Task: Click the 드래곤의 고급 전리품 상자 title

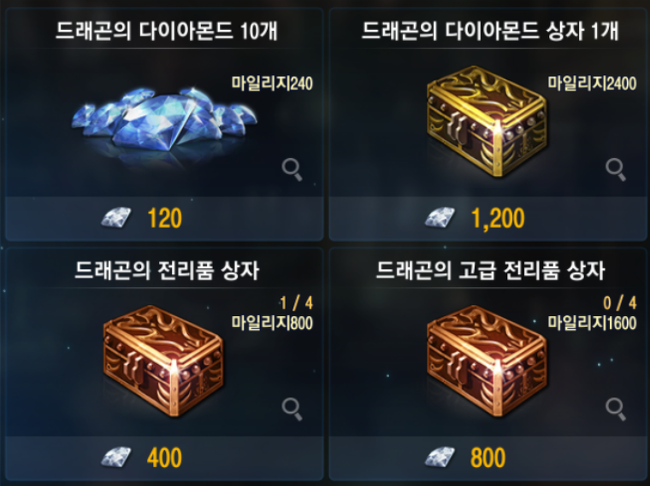Action: 490,271
